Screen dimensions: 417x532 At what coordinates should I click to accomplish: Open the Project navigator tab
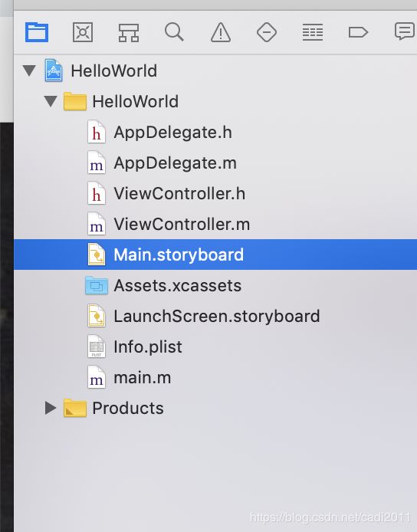click(37, 32)
